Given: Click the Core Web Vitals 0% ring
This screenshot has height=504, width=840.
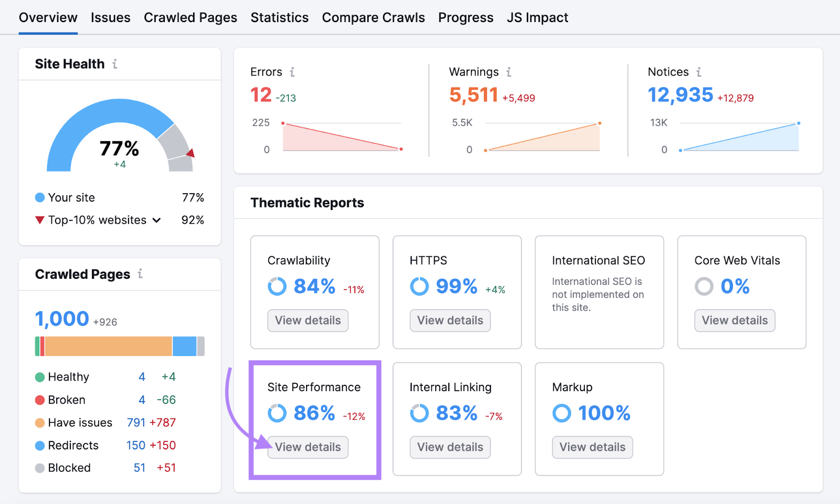Looking at the screenshot, I should click(703, 287).
